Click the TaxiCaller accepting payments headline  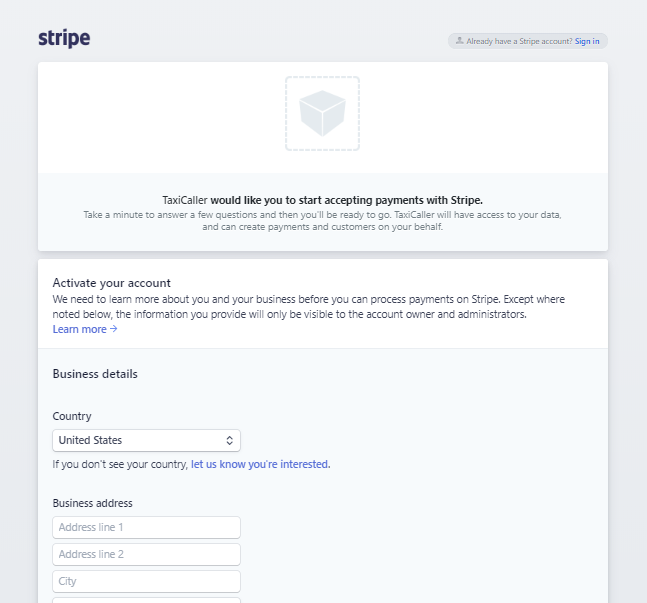[322, 200]
